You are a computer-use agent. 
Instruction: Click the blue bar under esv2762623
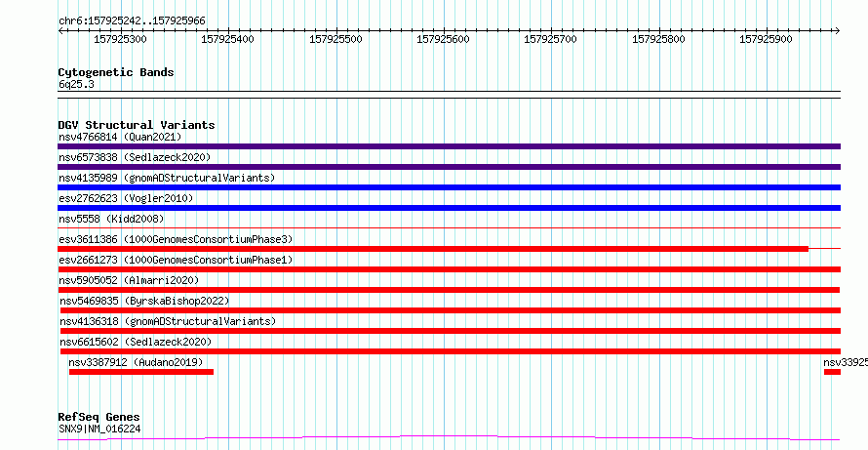point(449,208)
